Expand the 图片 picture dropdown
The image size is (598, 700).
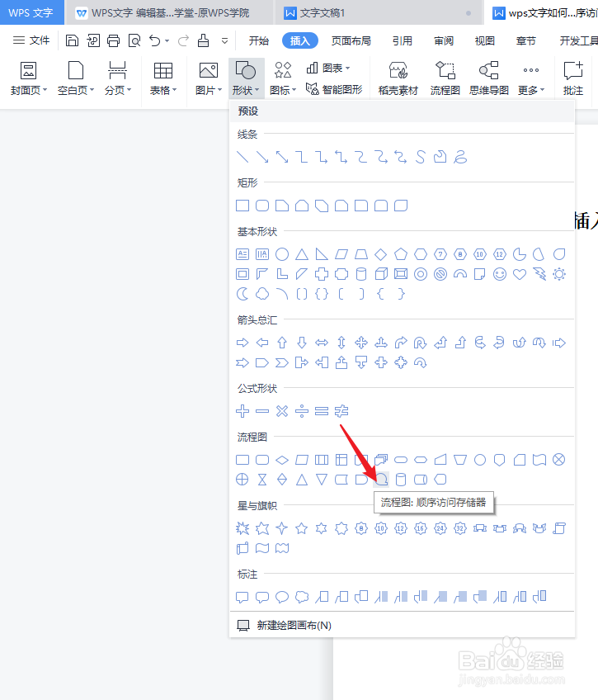[x=209, y=78]
